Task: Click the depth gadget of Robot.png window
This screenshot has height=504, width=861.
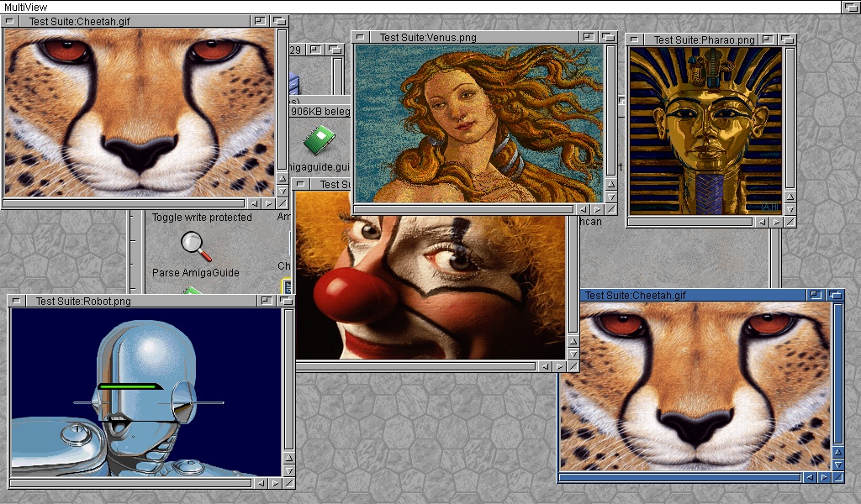Action: click(286, 301)
